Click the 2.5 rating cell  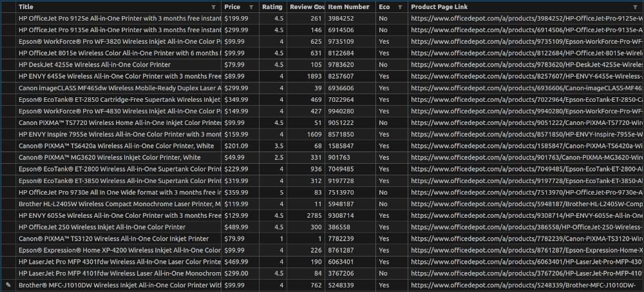(273, 157)
